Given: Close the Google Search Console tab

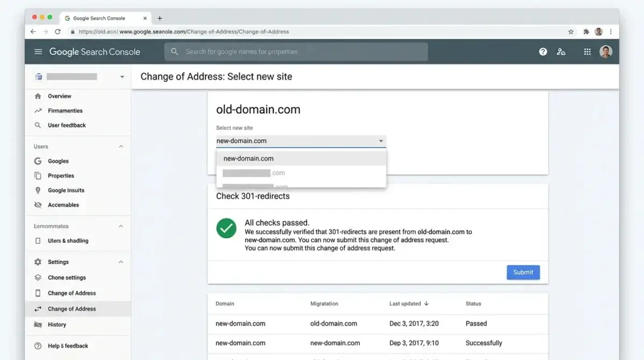Looking at the screenshot, I should [145, 18].
